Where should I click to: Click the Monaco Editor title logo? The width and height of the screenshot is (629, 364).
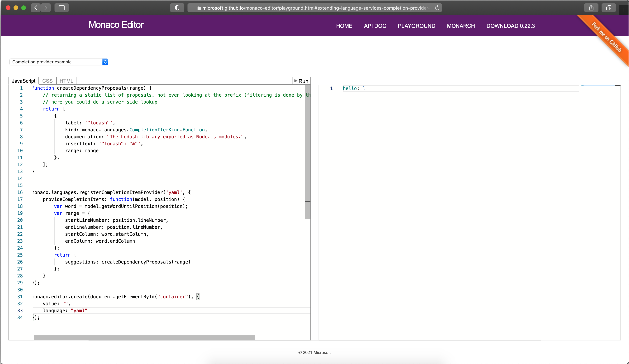(x=116, y=25)
